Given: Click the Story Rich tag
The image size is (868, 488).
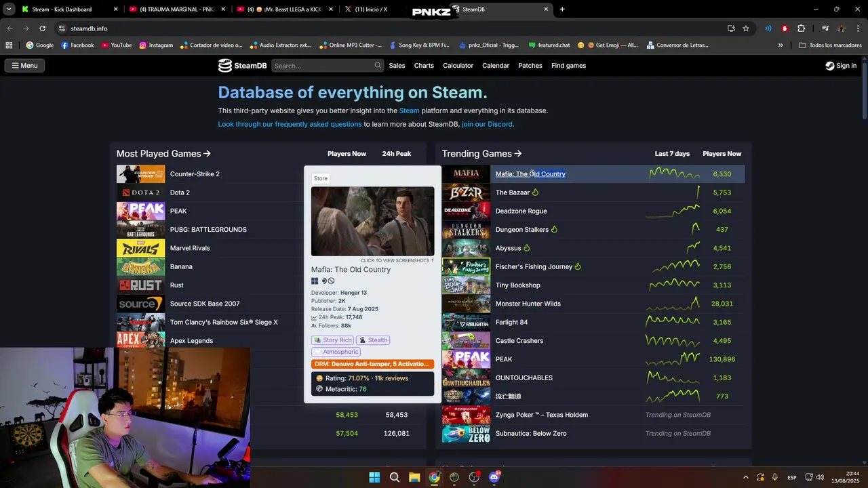Looking at the screenshot, I should click(332, 340).
